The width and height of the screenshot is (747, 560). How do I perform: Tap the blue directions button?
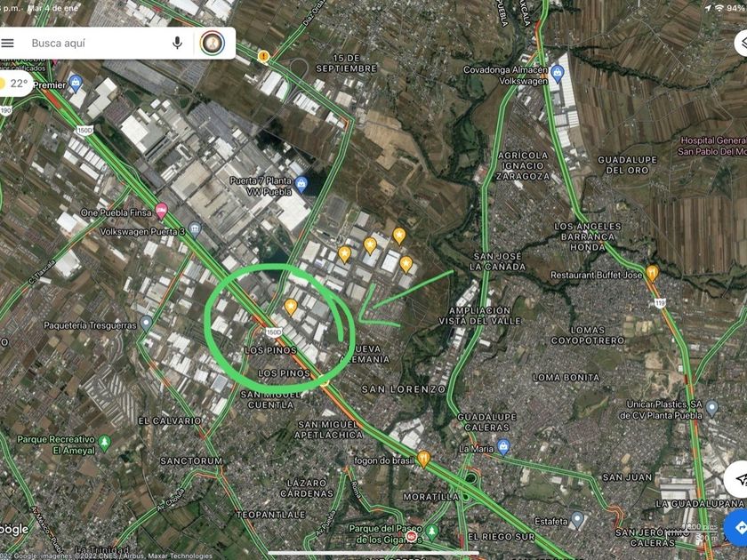coord(736,527)
